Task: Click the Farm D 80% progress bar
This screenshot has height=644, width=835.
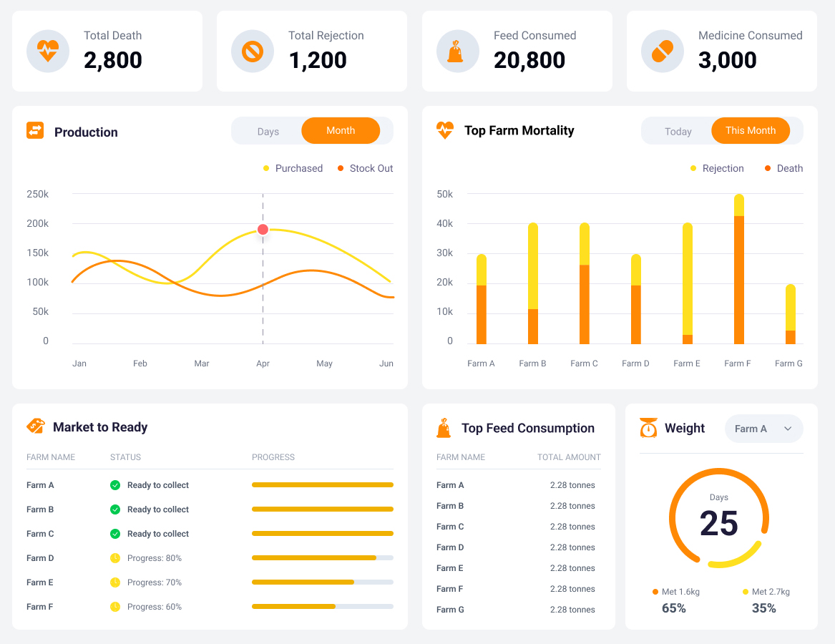Action: coord(322,557)
